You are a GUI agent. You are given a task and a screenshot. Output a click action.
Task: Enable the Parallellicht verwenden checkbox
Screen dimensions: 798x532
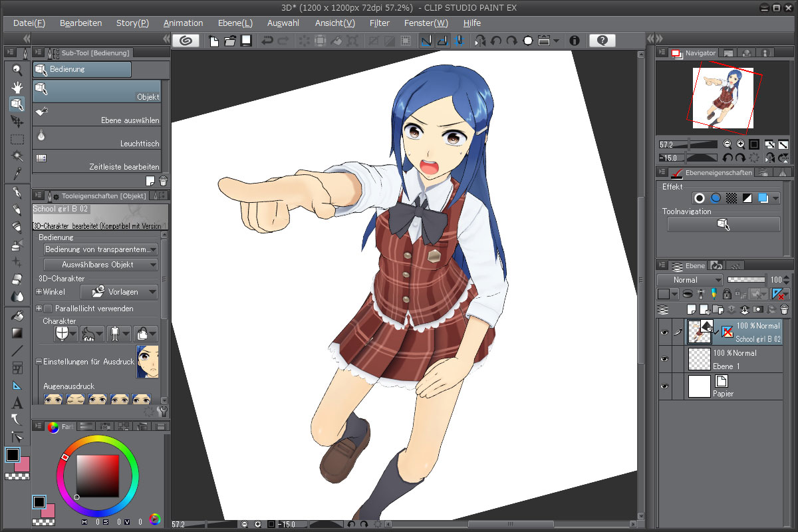point(48,309)
